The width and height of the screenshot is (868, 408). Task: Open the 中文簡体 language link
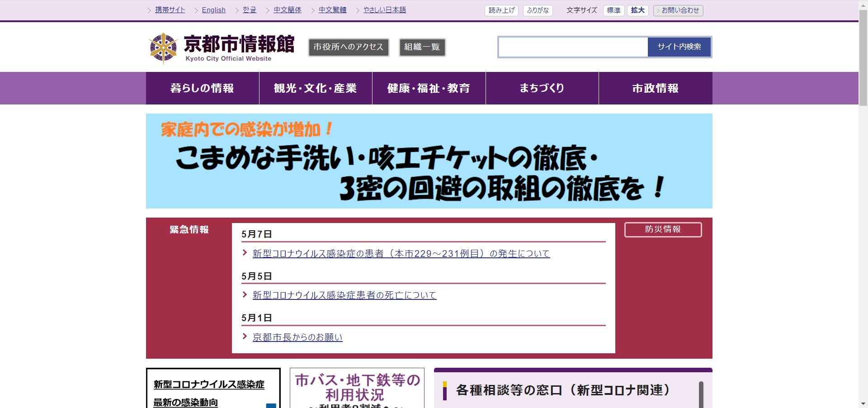pyautogui.click(x=287, y=10)
